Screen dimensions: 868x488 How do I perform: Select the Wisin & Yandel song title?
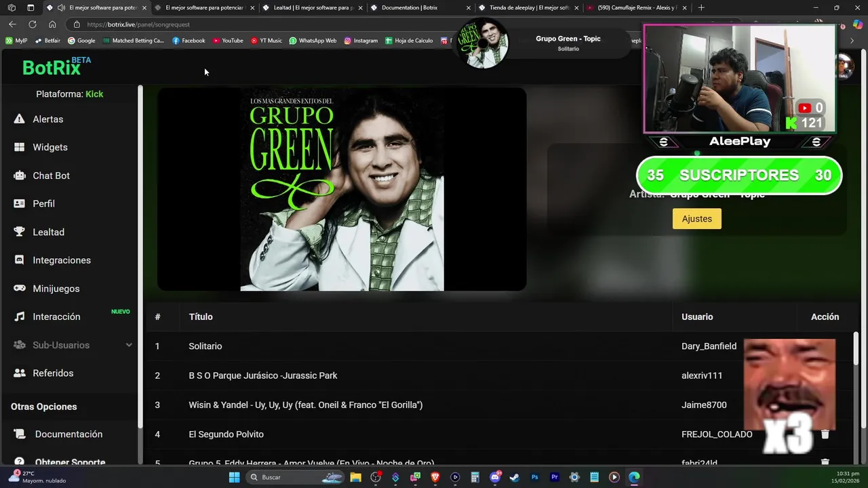click(306, 405)
